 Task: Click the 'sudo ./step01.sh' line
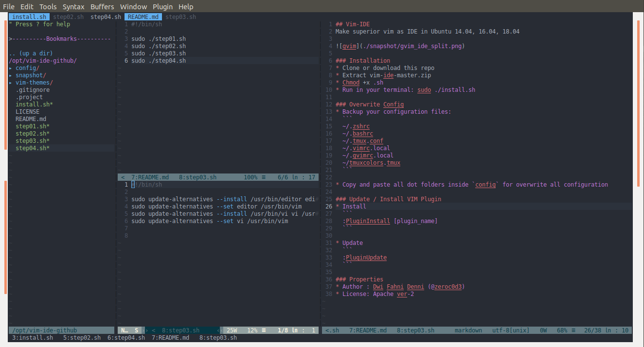[x=159, y=39]
